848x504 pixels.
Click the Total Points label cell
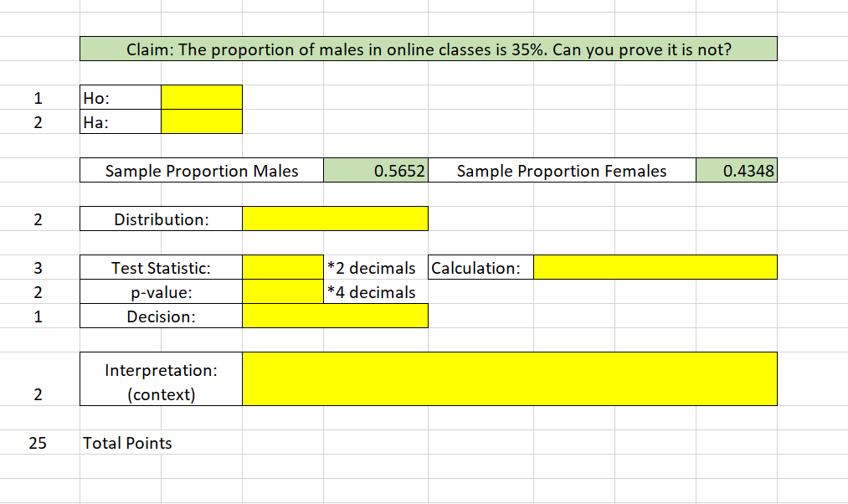click(x=127, y=443)
